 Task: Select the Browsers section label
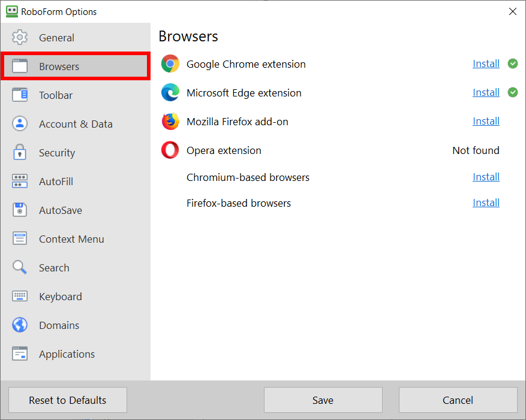click(x=59, y=67)
